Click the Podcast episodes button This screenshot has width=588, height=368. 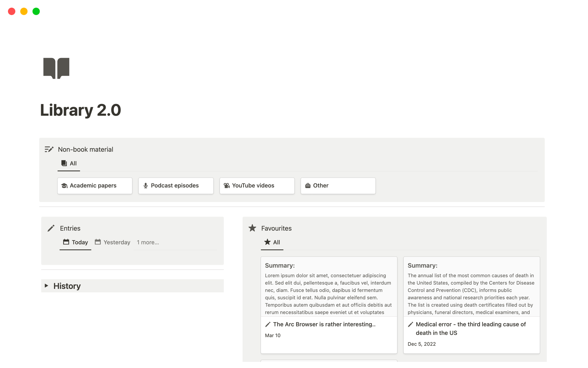coord(175,186)
